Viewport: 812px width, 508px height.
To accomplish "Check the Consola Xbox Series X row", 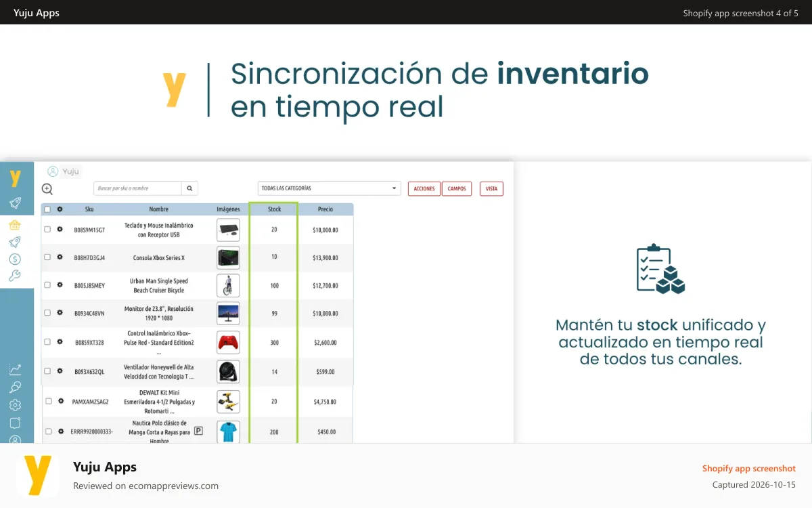I will [x=47, y=257].
